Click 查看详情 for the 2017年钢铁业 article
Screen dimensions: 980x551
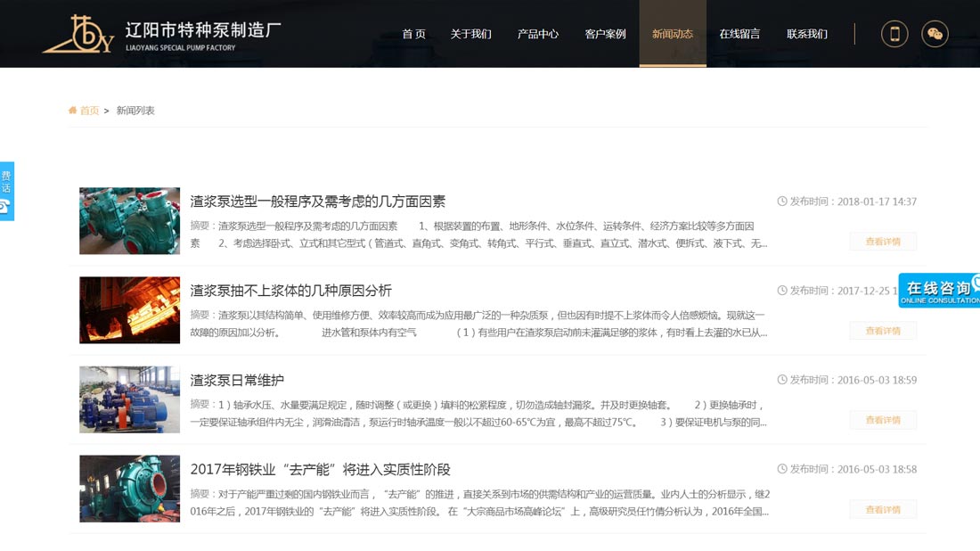pyautogui.click(x=883, y=509)
